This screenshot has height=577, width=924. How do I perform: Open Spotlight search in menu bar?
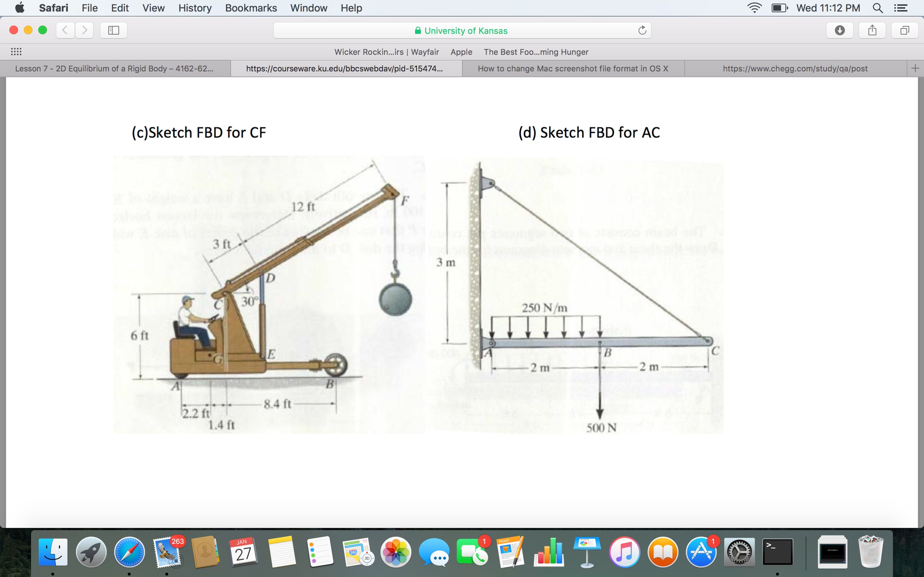click(x=878, y=8)
